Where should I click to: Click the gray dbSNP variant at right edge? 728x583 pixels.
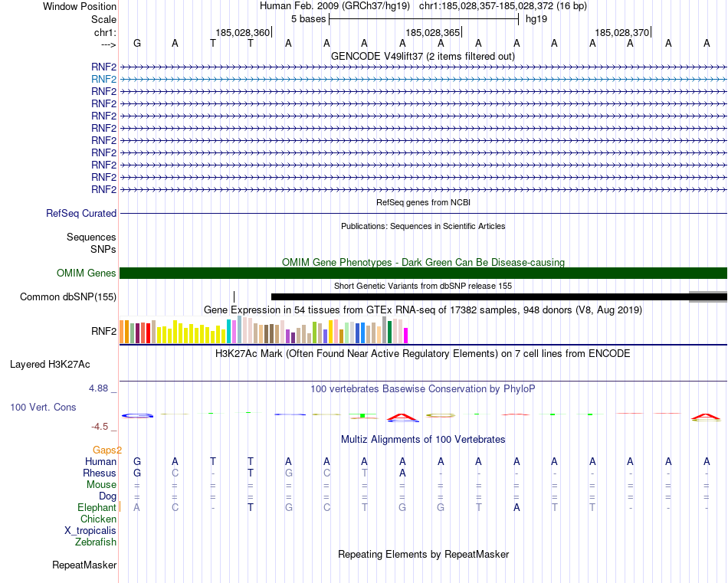707,297
